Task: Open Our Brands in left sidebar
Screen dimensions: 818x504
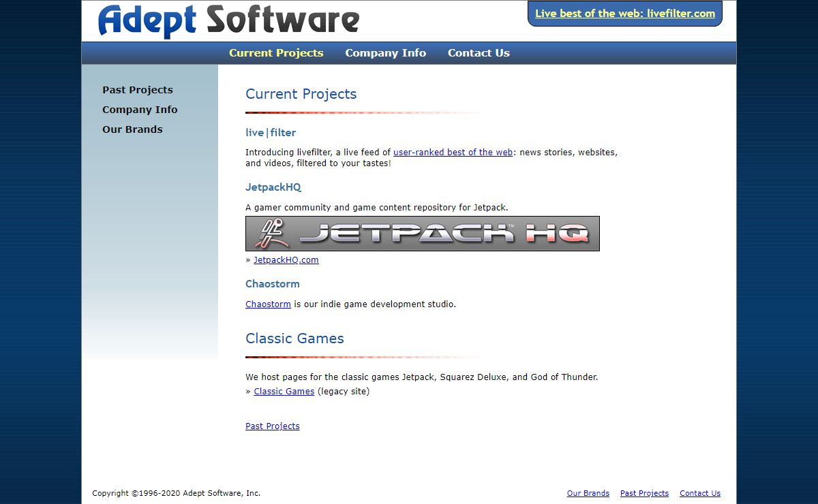Action: coord(132,129)
